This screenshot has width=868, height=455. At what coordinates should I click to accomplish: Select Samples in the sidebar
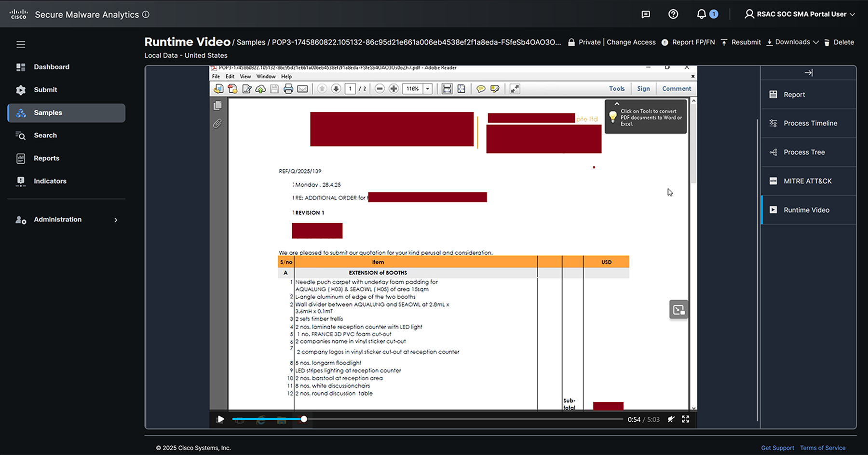click(x=66, y=113)
